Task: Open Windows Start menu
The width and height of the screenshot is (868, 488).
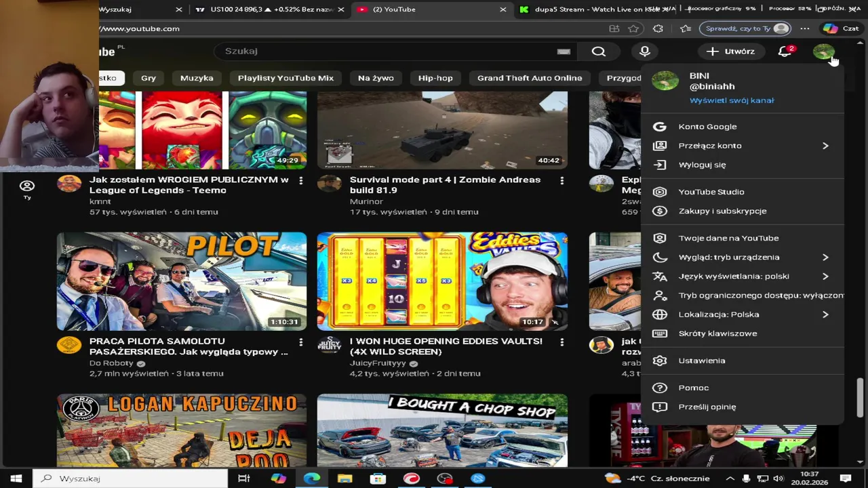Action: click(x=16, y=479)
